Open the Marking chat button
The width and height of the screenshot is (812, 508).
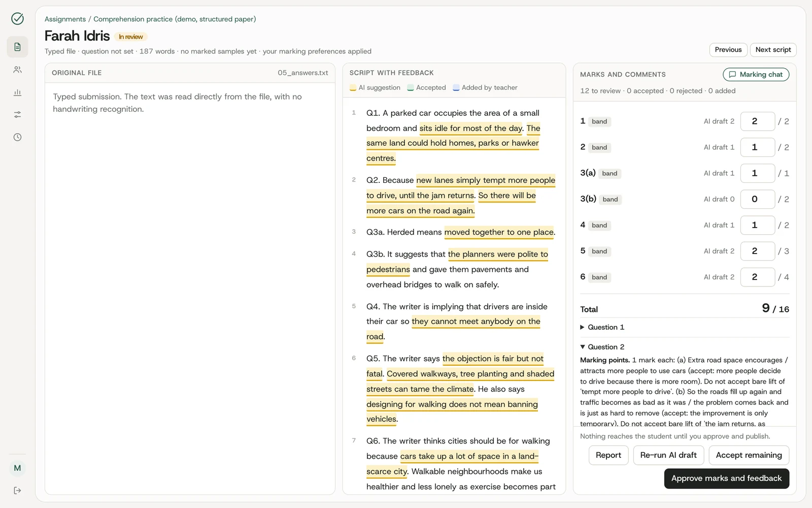point(756,74)
